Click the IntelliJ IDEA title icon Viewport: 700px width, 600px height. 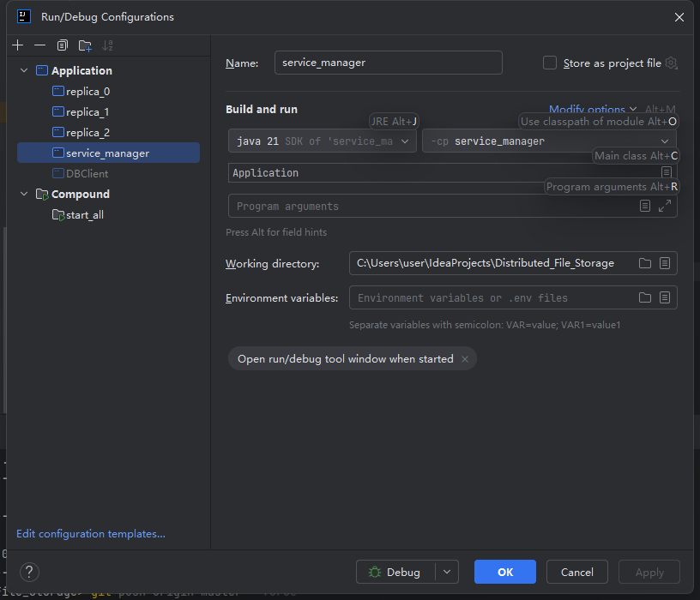[24, 16]
